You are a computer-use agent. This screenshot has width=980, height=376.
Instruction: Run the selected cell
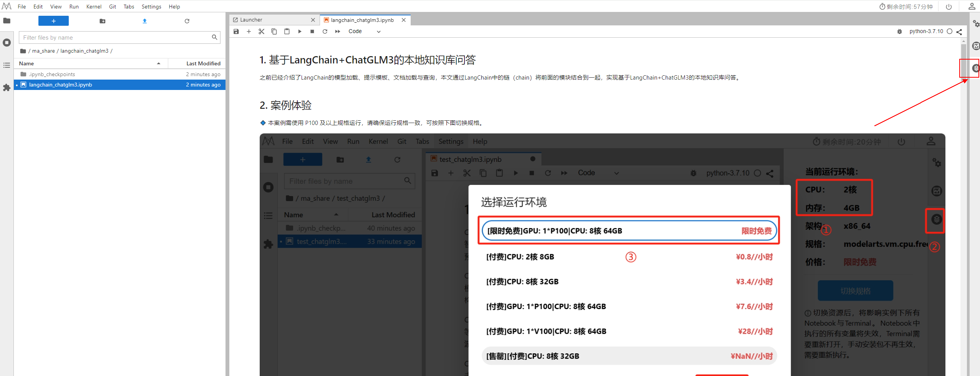(x=300, y=32)
